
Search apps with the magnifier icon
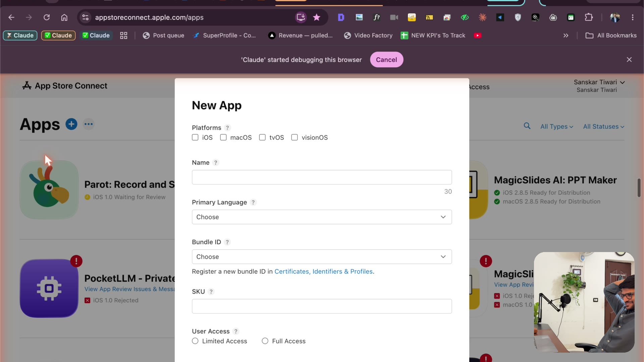(527, 126)
